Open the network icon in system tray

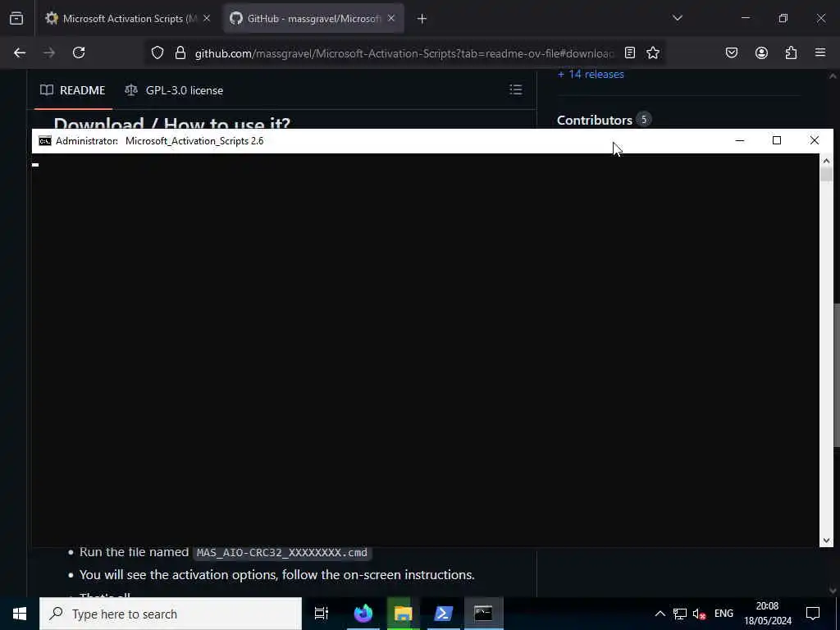680,614
